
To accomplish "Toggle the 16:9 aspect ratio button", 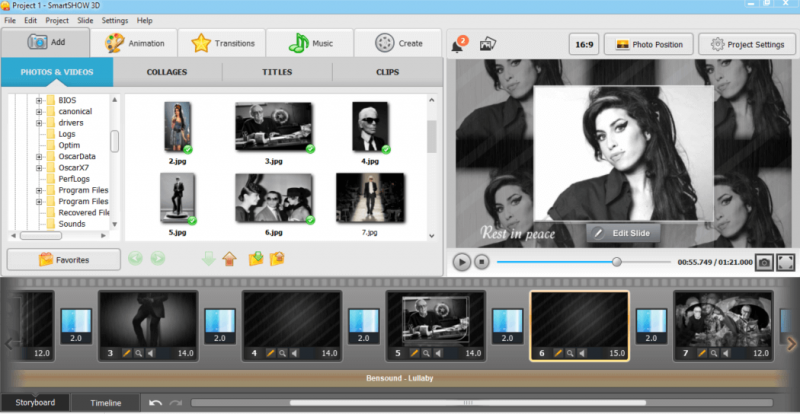I will click(583, 44).
